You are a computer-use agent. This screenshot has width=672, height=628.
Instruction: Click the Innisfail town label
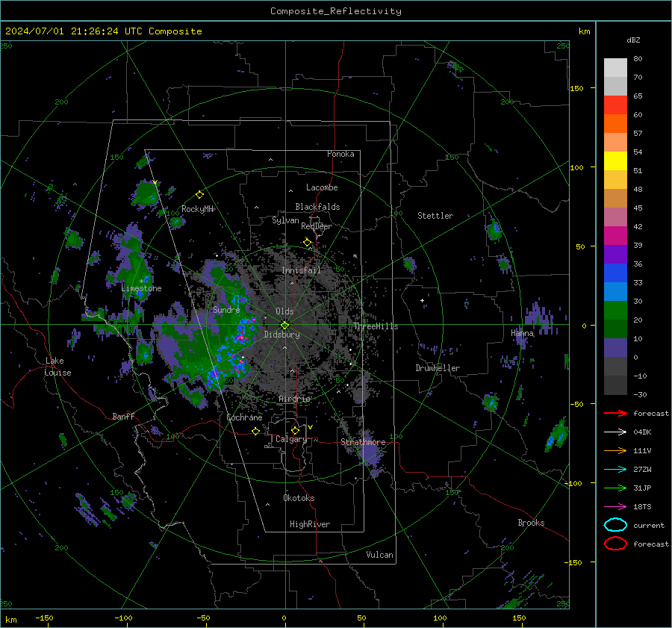coord(301,270)
